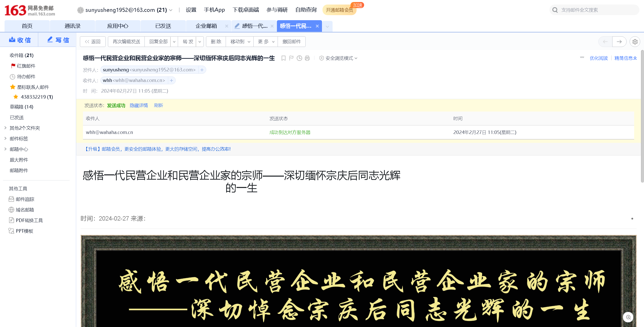Click 刷新 to refresh send status

tap(158, 105)
